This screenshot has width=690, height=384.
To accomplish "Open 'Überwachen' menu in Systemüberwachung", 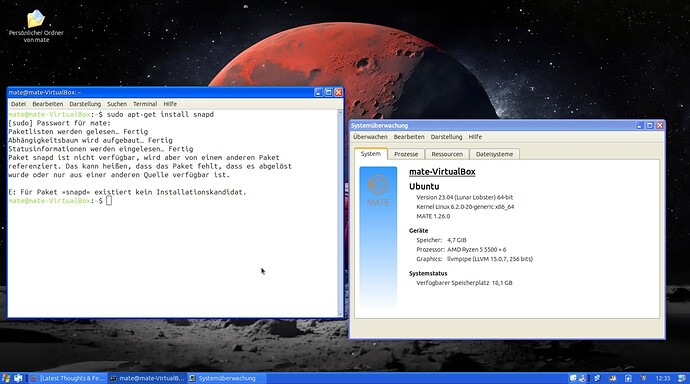I will [x=370, y=137].
